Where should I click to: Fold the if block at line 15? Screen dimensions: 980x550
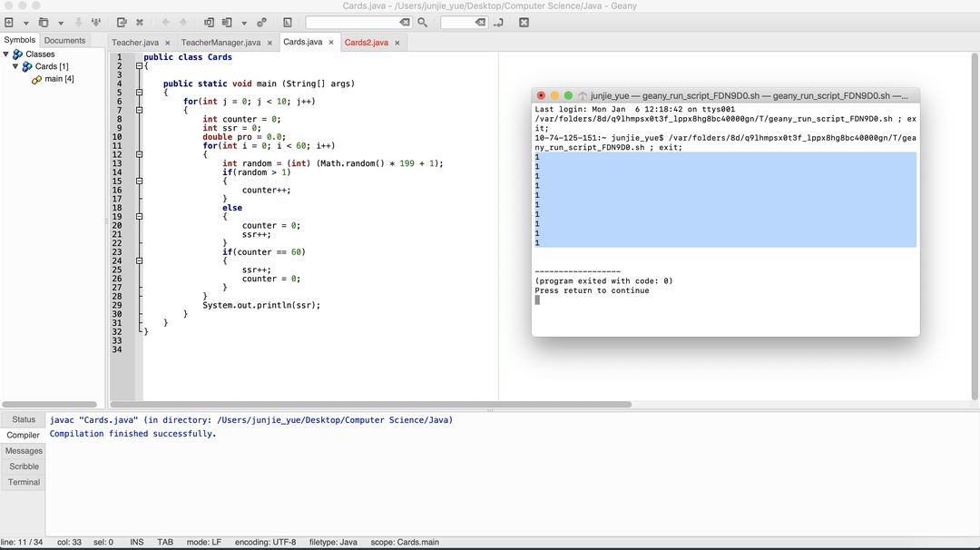(139, 182)
